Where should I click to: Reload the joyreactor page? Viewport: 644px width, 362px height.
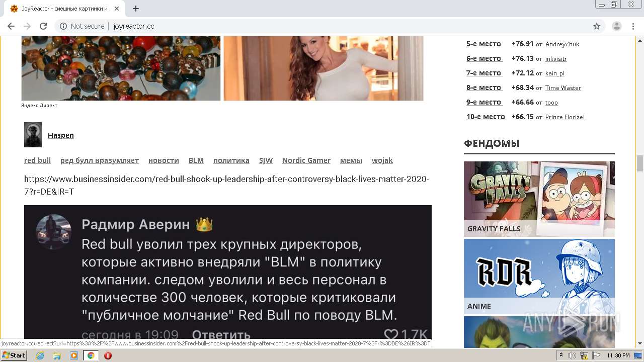[x=43, y=26]
